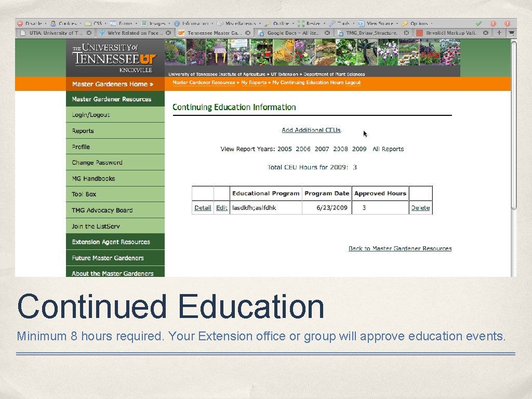
Task: View the 2007 report year
Action: (x=322, y=149)
